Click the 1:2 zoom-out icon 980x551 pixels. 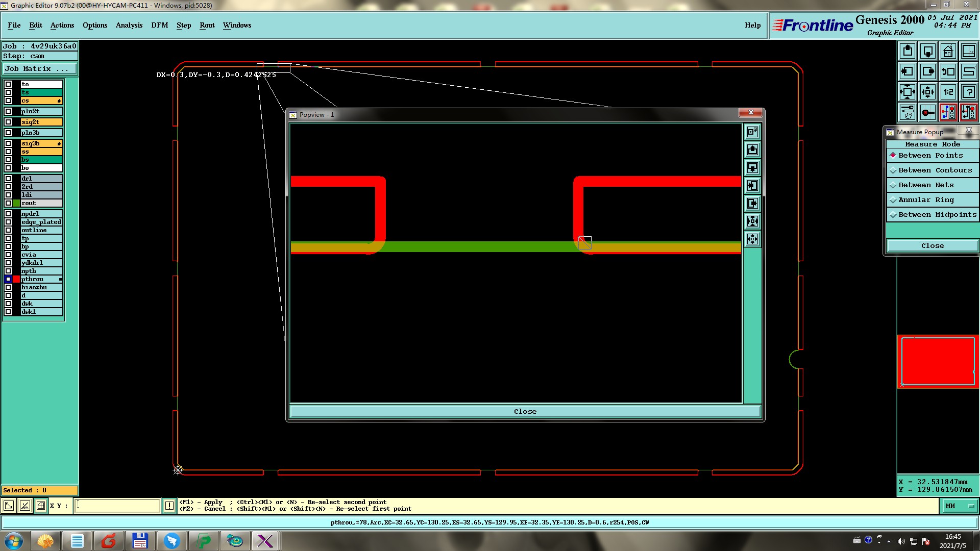point(948,92)
